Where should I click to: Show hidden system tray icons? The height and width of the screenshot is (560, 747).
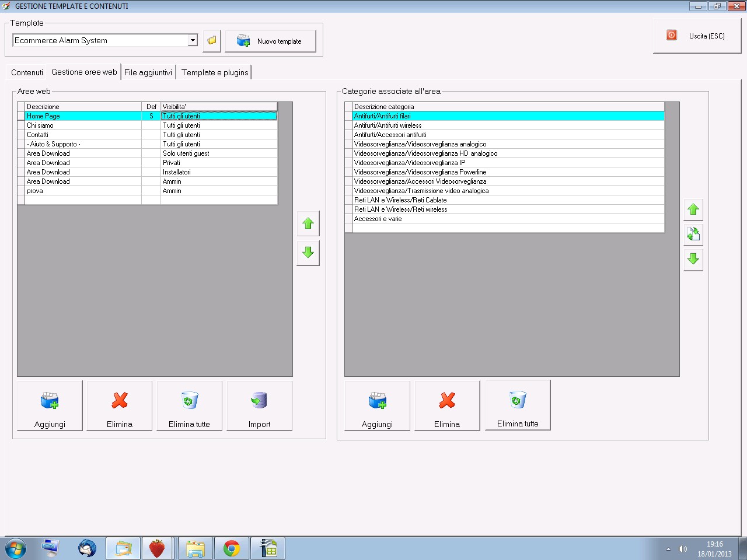point(668,549)
